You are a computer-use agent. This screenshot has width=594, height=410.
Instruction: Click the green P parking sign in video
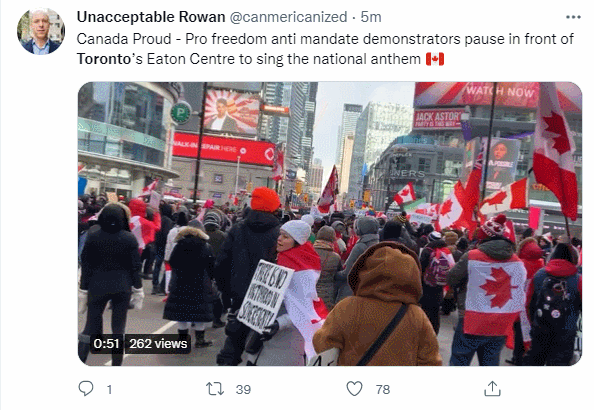pos(181,113)
